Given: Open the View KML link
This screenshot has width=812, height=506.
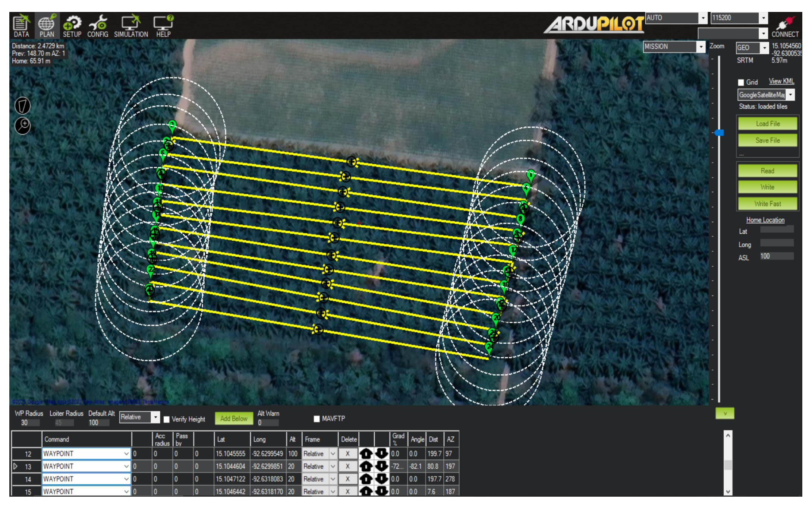Looking at the screenshot, I should coord(781,81).
